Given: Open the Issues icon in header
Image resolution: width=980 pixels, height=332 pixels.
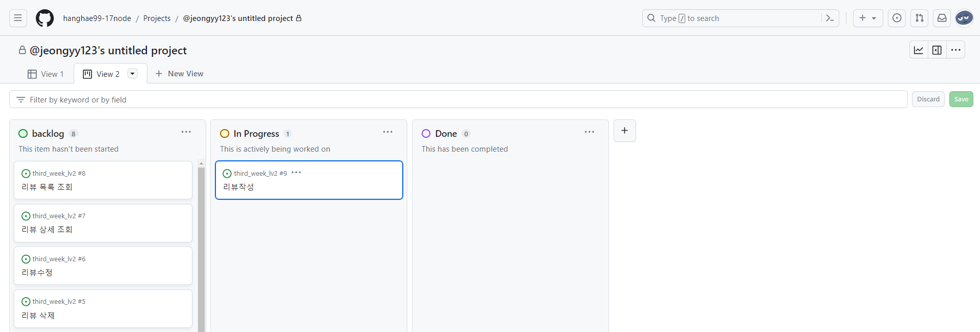Looking at the screenshot, I should tap(897, 18).
